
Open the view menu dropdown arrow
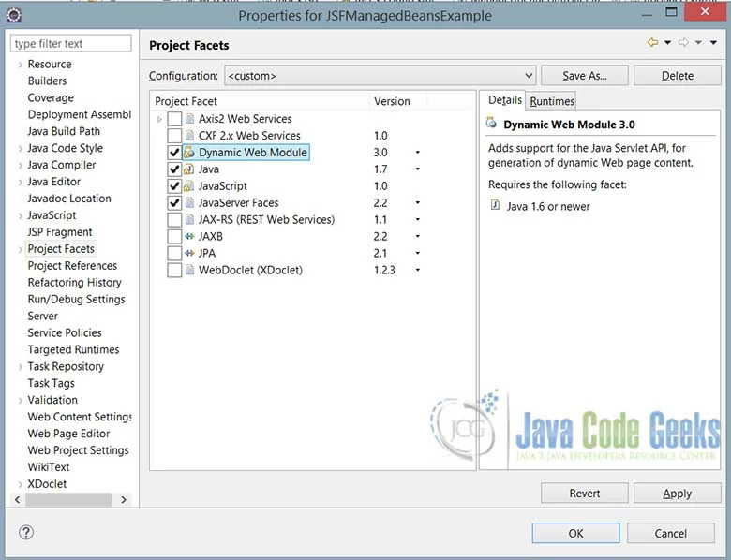pos(713,43)
